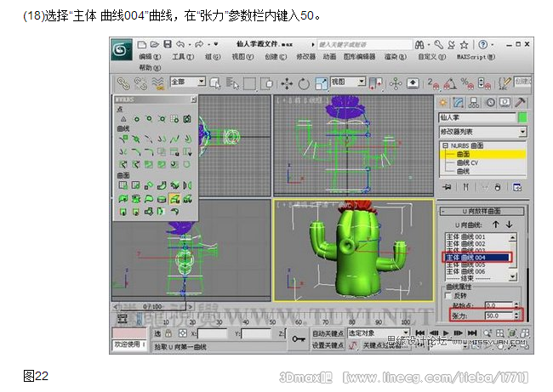Click the Percent Snap toggle icon
The width and height of the screenshot is (553, 392).
[467, 83]
